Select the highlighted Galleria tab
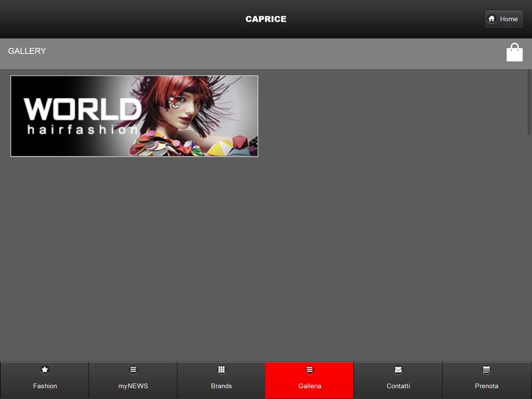Image resolution: width=532 pixels, height=399 pixels. tap(310, 380)
